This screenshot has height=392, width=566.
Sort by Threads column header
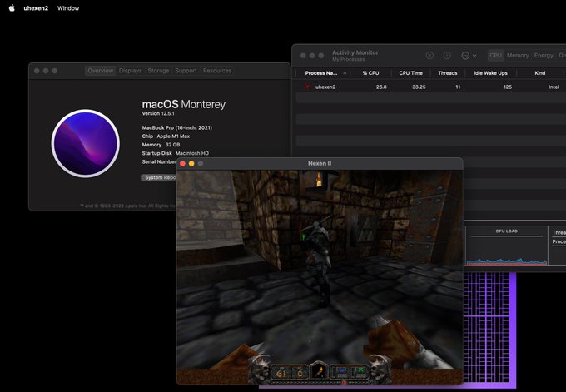point(448,73)
